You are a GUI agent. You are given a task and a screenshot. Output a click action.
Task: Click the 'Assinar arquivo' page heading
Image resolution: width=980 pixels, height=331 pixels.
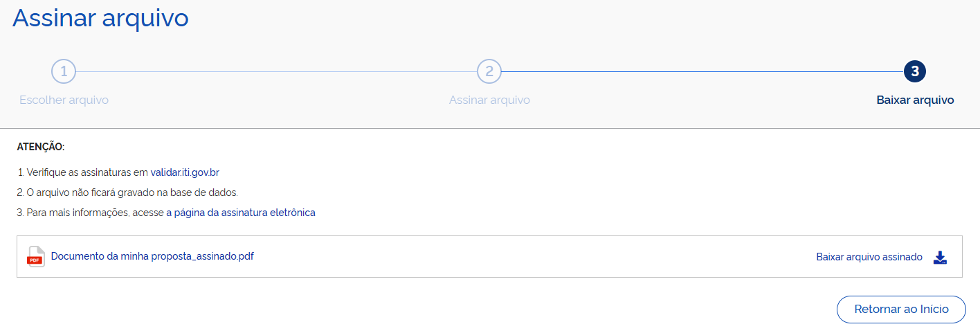pyautogui.click(x=100, y=18)
